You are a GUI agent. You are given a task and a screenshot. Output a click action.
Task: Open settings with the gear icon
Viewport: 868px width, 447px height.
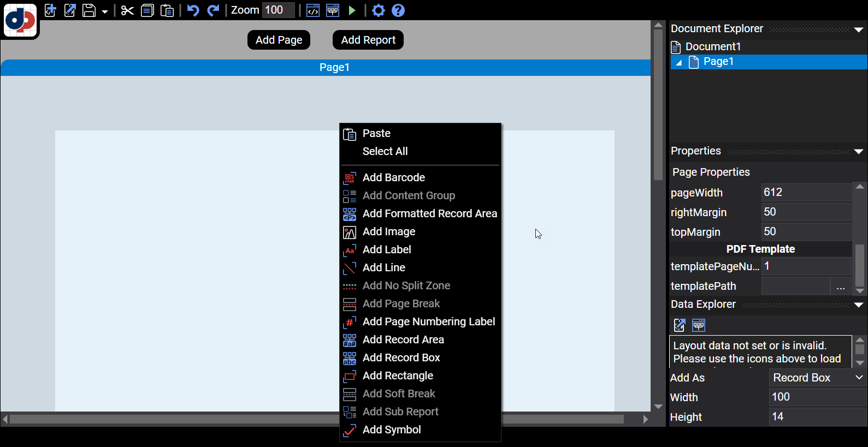click(x=378, y=10)
